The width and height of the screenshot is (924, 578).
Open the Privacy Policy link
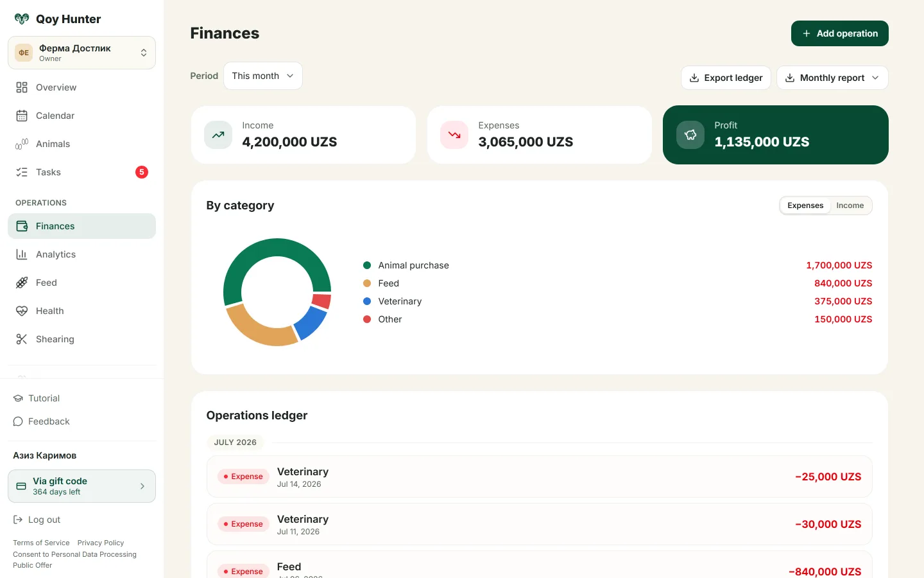click(101, 543)
